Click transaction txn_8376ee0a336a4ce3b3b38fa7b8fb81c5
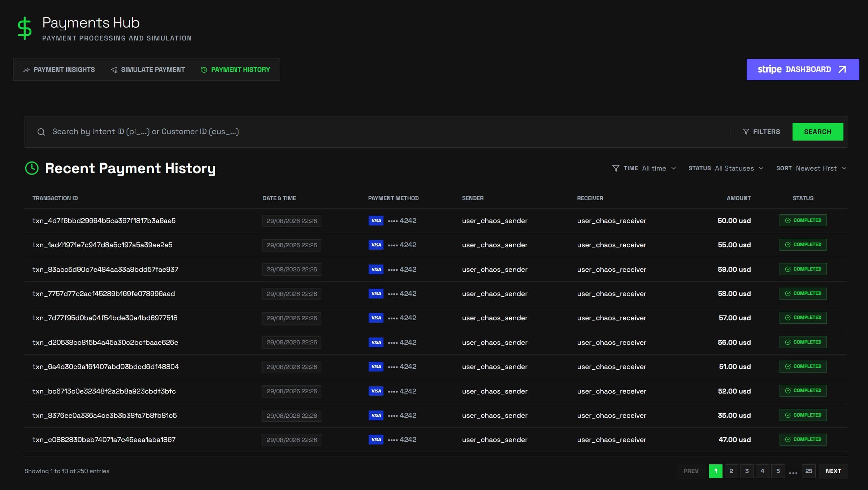Viewport: 868px width, 490px height. point(105,416)
